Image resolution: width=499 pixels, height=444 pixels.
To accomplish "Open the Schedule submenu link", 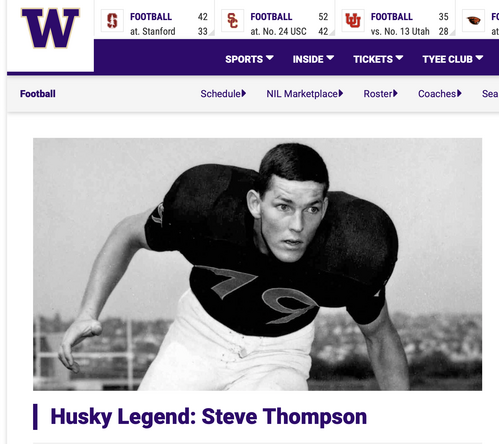I will (223, 94).
